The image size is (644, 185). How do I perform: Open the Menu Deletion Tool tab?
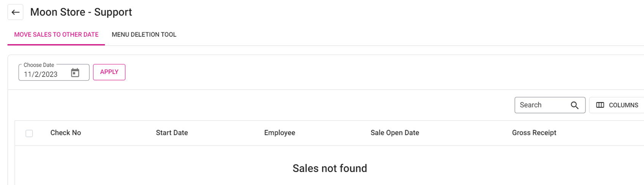pos(144,34)
